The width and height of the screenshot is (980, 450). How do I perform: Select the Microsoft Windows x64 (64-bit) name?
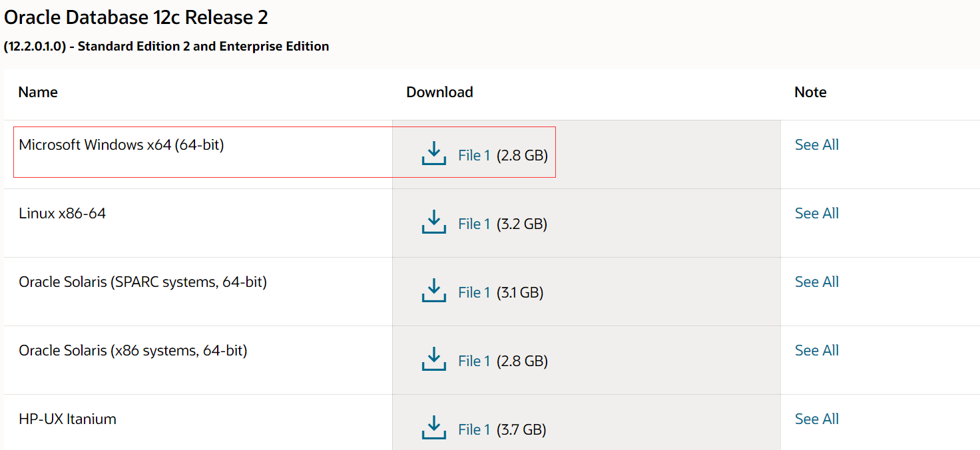[121, 144]
